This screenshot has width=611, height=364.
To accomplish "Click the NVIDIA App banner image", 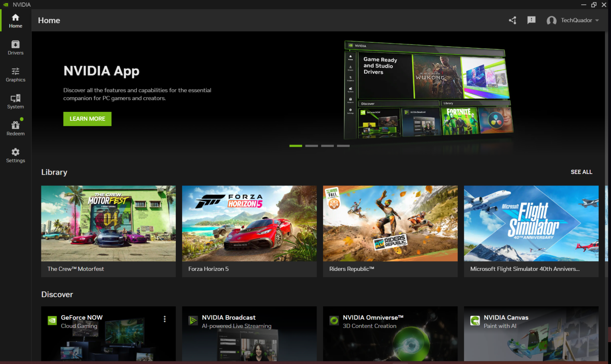I will (x=428, y=90).
